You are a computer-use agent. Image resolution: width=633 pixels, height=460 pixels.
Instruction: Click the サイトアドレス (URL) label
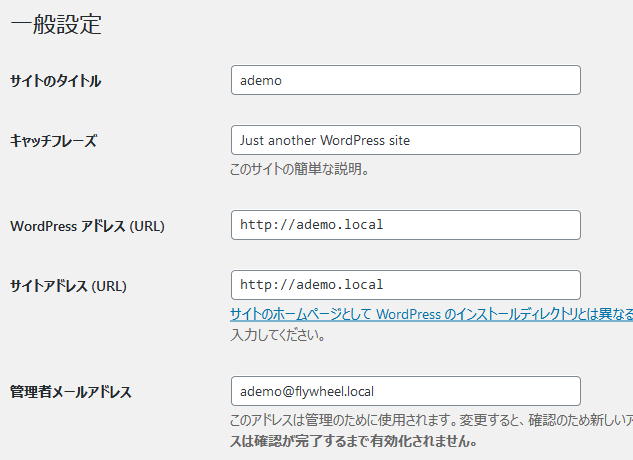tap(68, 286)
